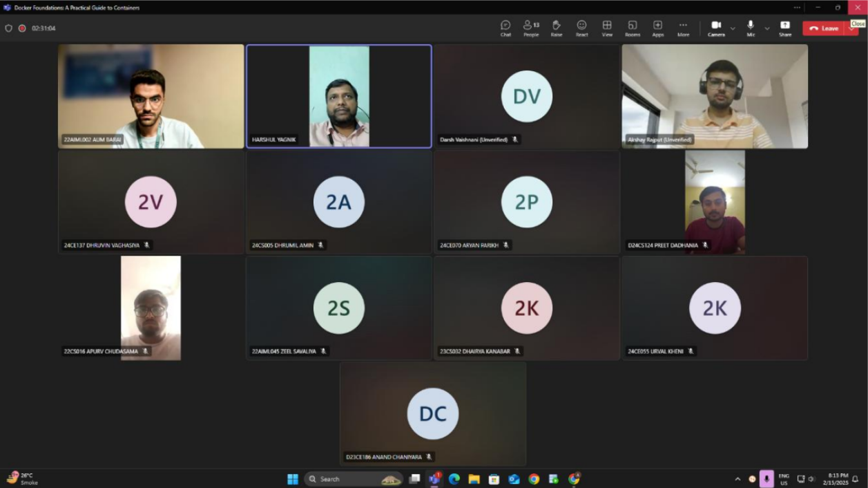
Task: Open the weather widget showing 26°C Smoke
Action: 22,479
